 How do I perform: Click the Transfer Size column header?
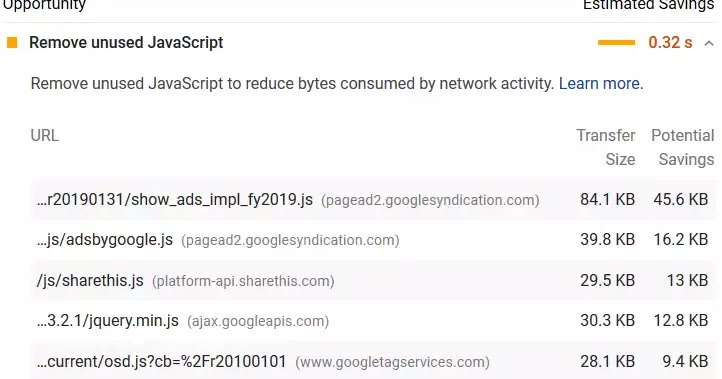(606, 147)
